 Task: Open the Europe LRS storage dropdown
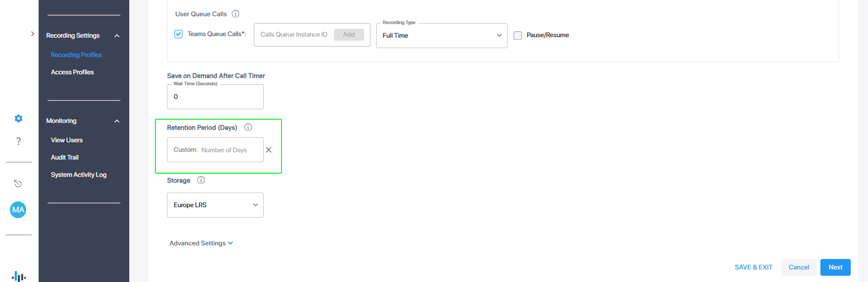(215, 205)
